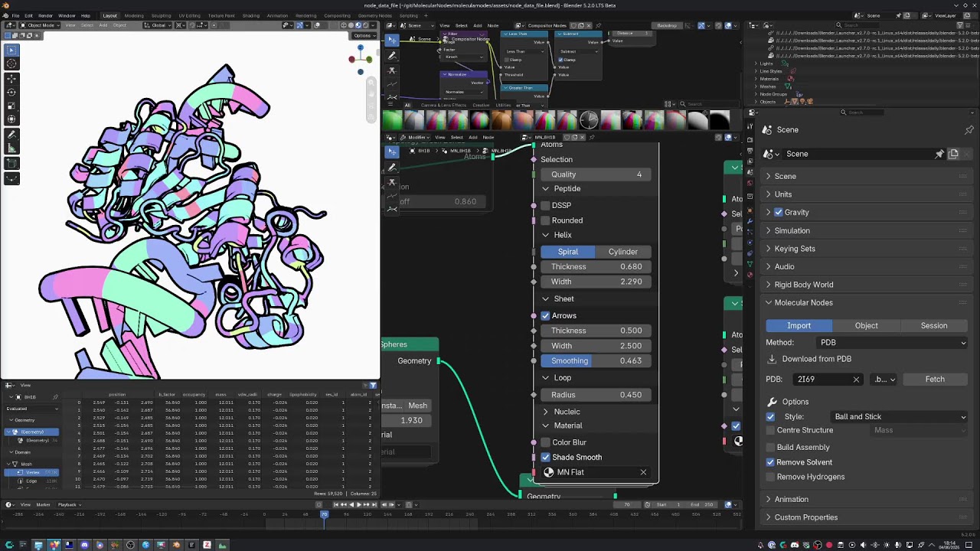Expand the Units panel in Scene properties
Viewport: 980px width, 551px height.
[x=866, y=194]
